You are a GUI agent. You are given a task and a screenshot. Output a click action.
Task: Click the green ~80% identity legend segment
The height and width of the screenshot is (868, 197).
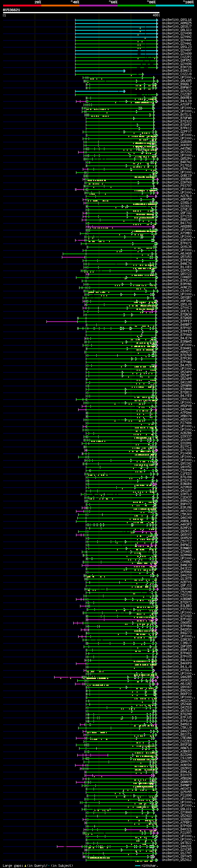(136, 6)
